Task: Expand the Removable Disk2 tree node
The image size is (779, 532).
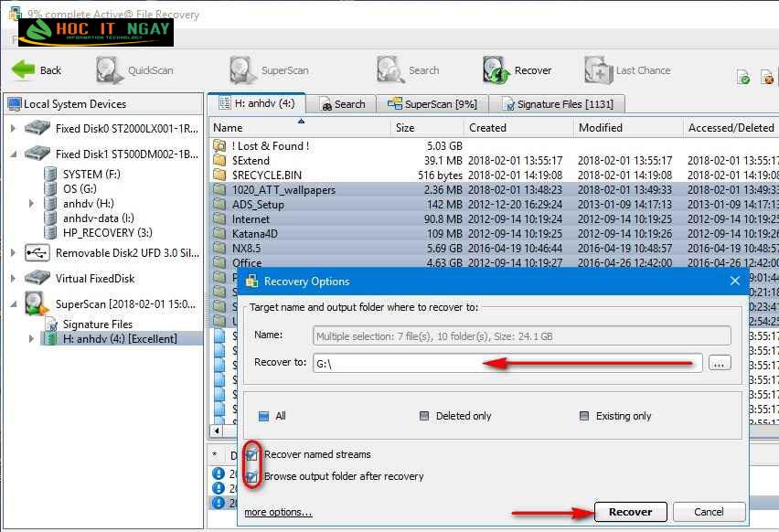Action: 13,253
